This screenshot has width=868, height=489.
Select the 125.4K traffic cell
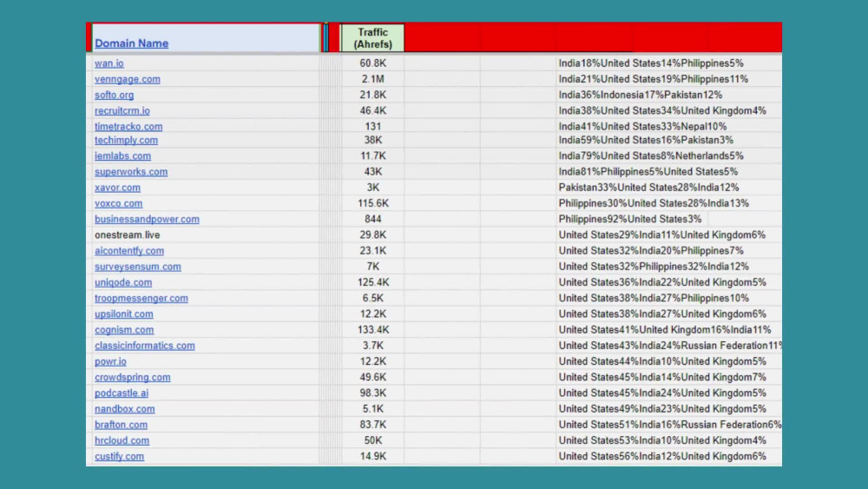click(372, 282)
